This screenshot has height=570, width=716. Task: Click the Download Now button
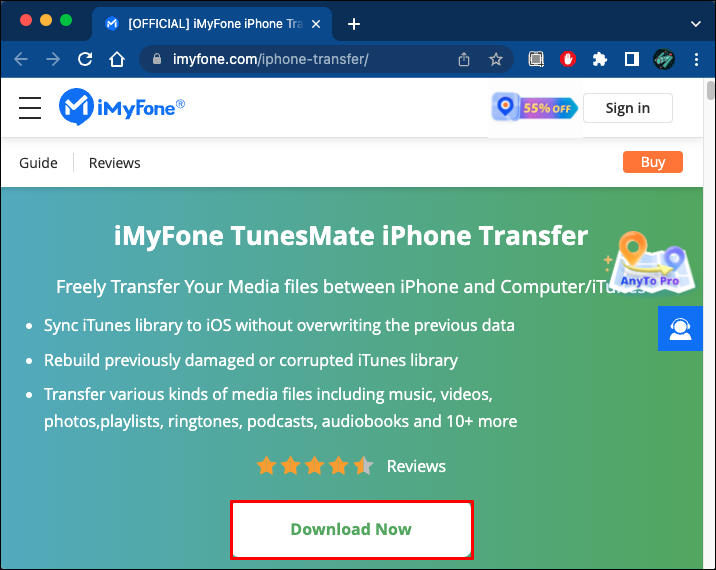[352, 529]
